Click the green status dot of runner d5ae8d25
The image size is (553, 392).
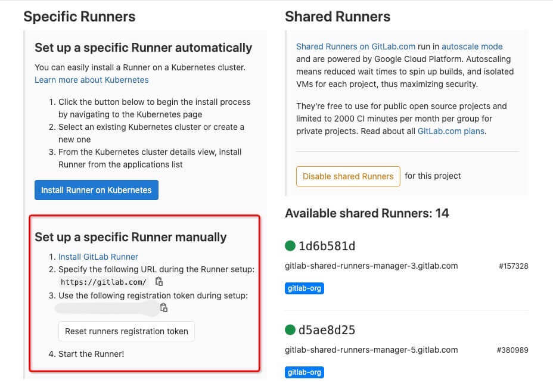coord(290,329)
